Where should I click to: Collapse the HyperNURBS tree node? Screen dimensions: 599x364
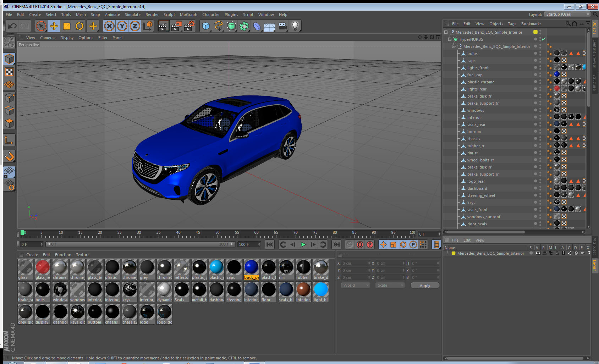coord(450,39)
